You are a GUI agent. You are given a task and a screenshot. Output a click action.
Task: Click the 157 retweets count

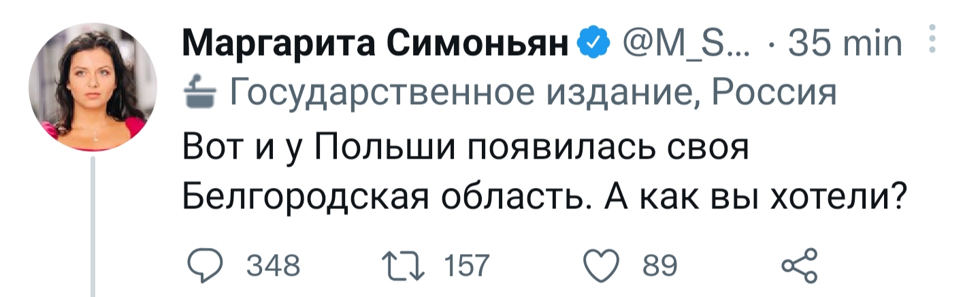(465, 265)
